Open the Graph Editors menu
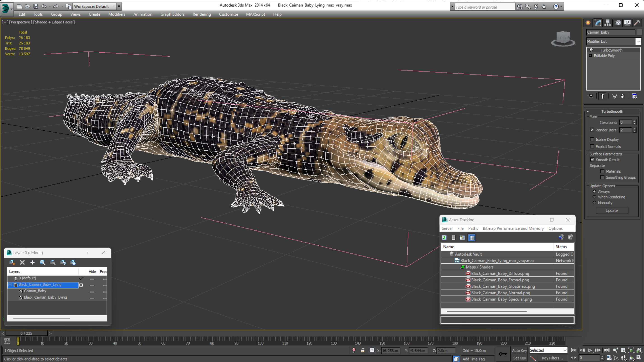The height and width of the screenshot is (362, 644). 172,14
